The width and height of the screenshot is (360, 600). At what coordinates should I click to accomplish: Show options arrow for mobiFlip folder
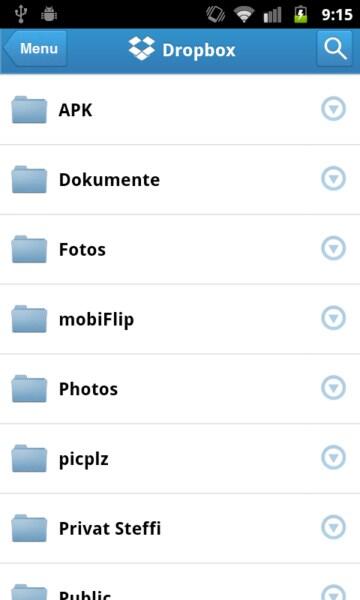tap(333, 318)
